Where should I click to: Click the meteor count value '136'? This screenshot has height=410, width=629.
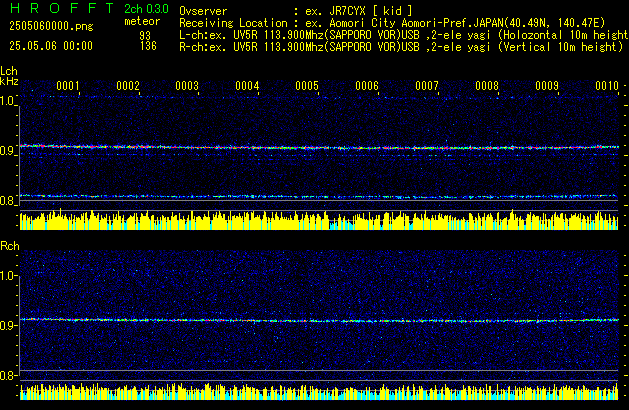point(148,46)
